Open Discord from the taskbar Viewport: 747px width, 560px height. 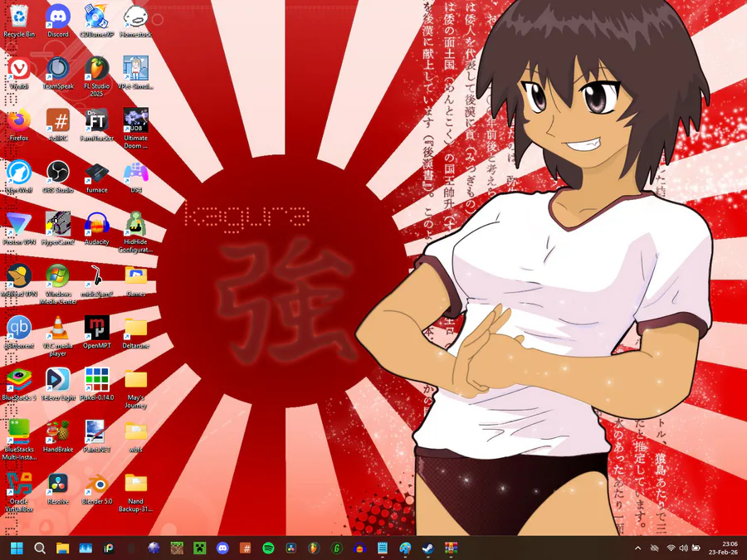pyautogui.click(x=222, y=548)
